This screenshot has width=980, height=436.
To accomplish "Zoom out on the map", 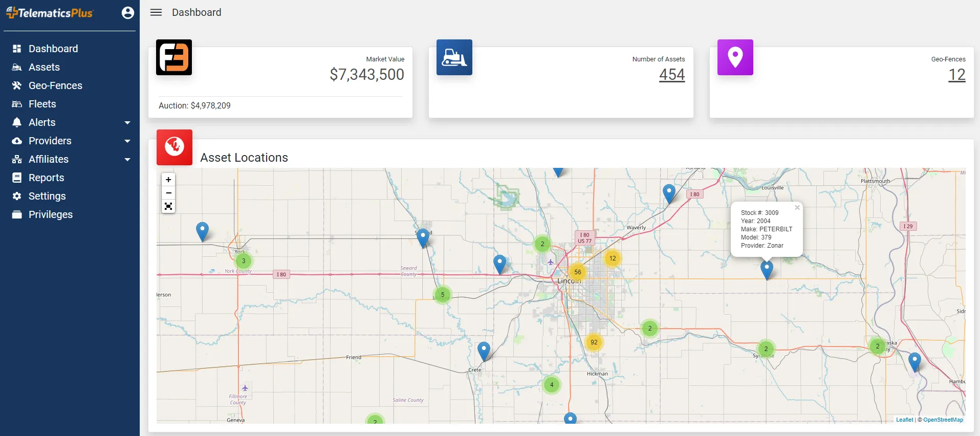I will (168, 193).
